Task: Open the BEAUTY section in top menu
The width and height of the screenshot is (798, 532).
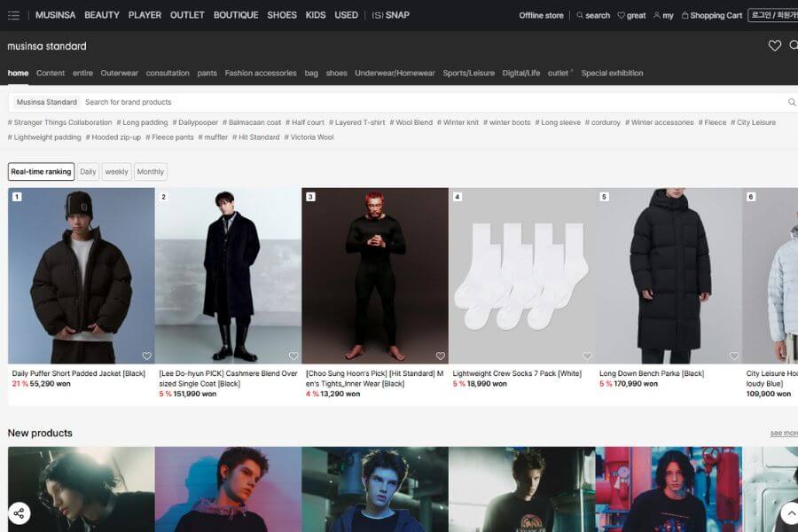Action: tap(102, 15)
